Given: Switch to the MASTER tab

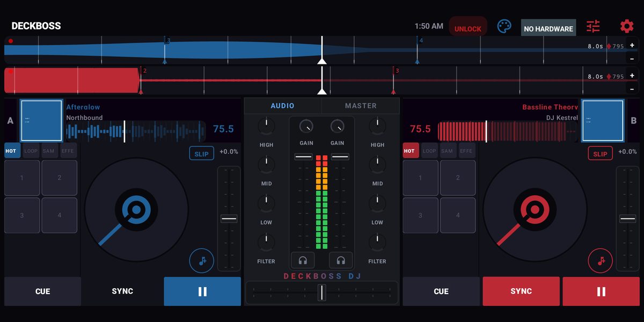Looking at the screenshot, I should click(x=361, y=106).
